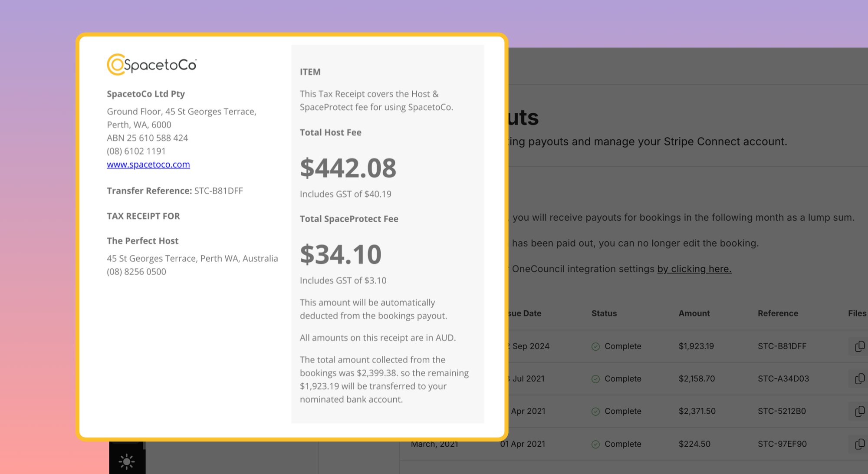
Task: Sort by the Amount column header
Action: coord(694,313)
